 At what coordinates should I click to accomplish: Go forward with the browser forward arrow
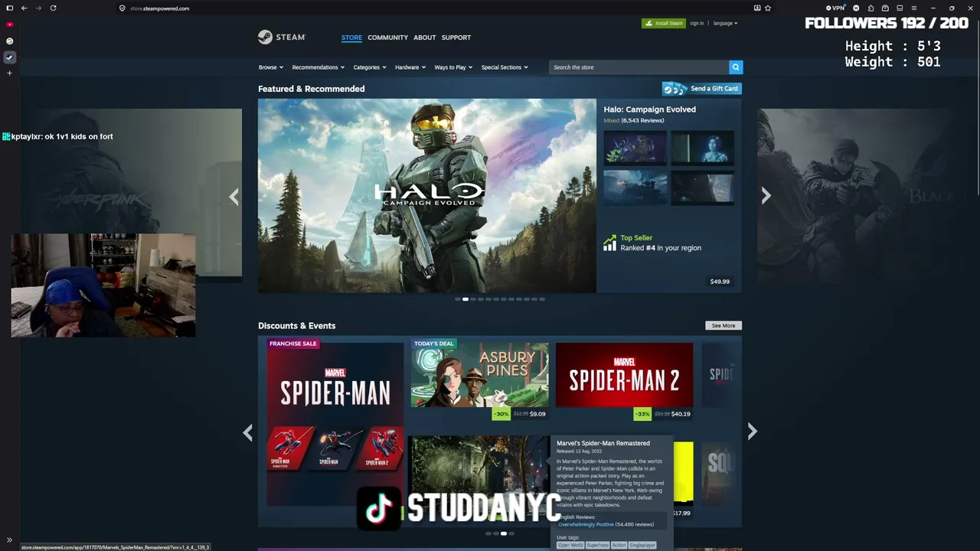(38, 8)
